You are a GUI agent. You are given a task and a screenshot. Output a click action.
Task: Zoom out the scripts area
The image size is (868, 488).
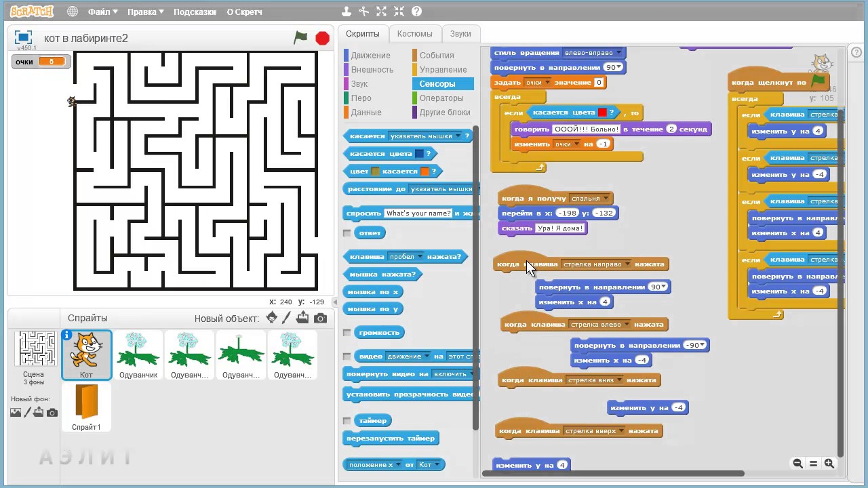click(x=797, y=464)
